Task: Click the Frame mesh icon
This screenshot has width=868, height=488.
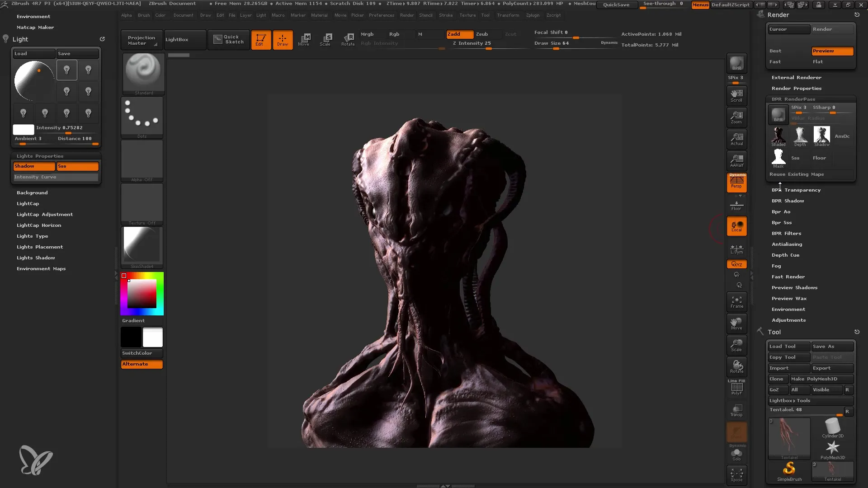Action: point(736,302)
